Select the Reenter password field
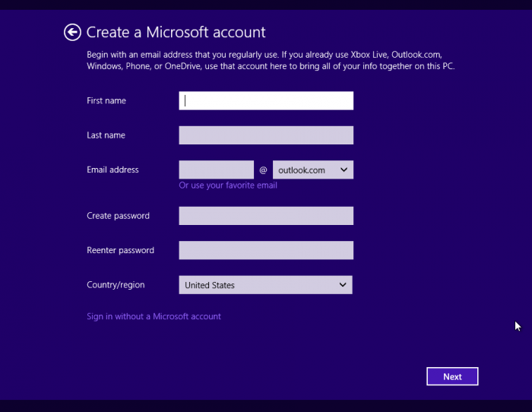This screenshot has height=412, width=532. tap(266, 250)
